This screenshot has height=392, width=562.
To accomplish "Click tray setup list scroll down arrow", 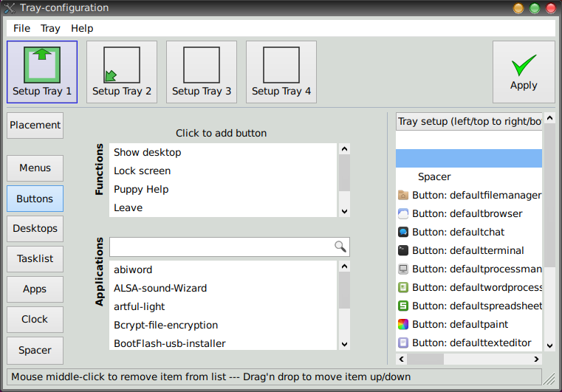I will coord(549,345).
